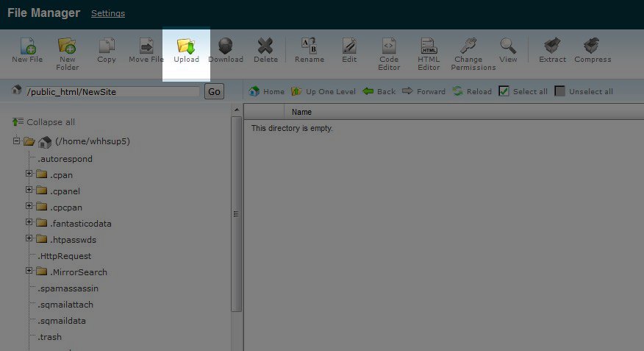Screen dimensions: 644x351
Task: Click the New File toolbar icon
Action: click(27, 47)
